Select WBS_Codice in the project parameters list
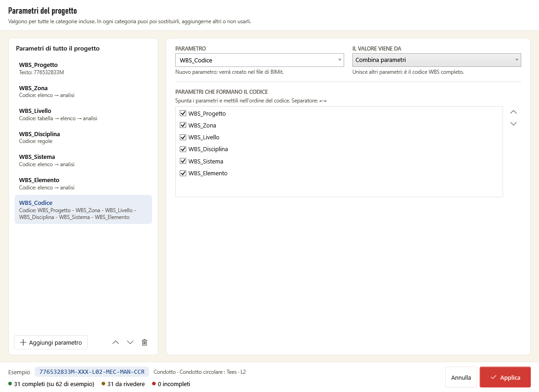 [x=83, y=210]
